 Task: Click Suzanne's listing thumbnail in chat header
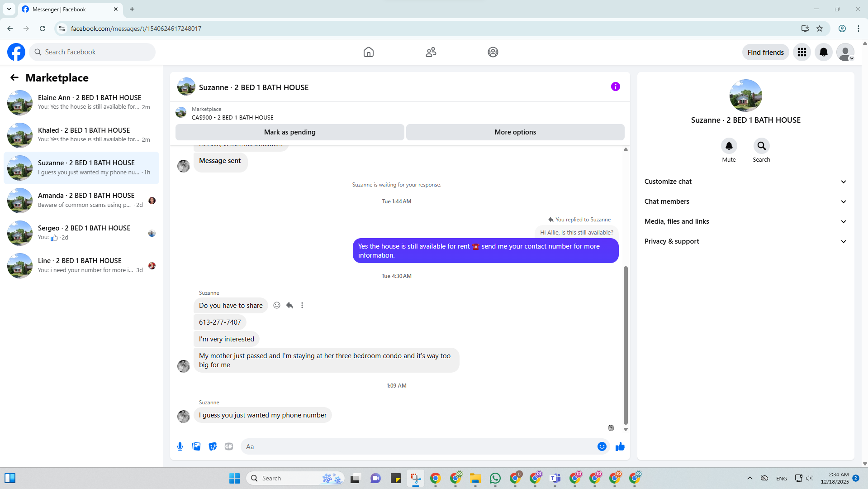pos(186,86)
